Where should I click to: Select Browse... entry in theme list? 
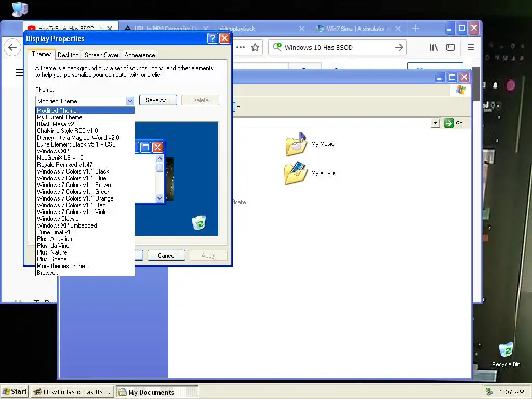click(x=85, y=273)
